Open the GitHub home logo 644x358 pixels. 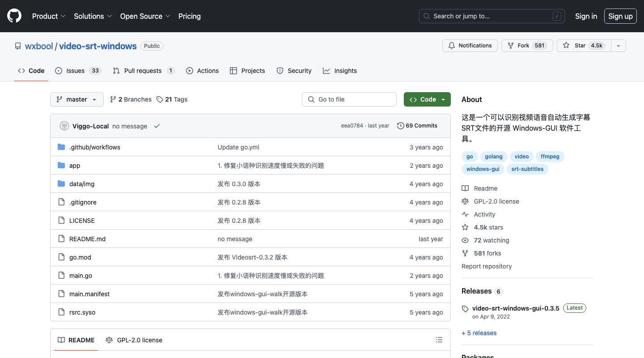click(x=14, y=16)
